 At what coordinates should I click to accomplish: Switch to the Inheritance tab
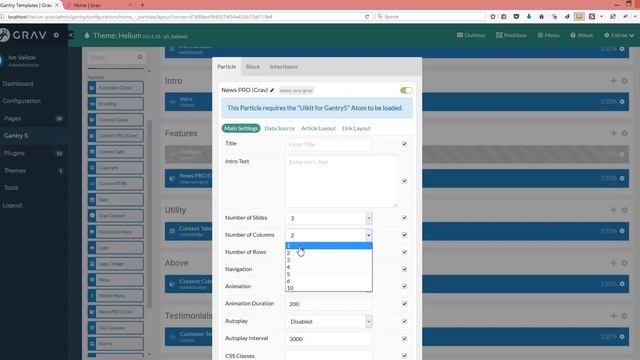(283, 67)
